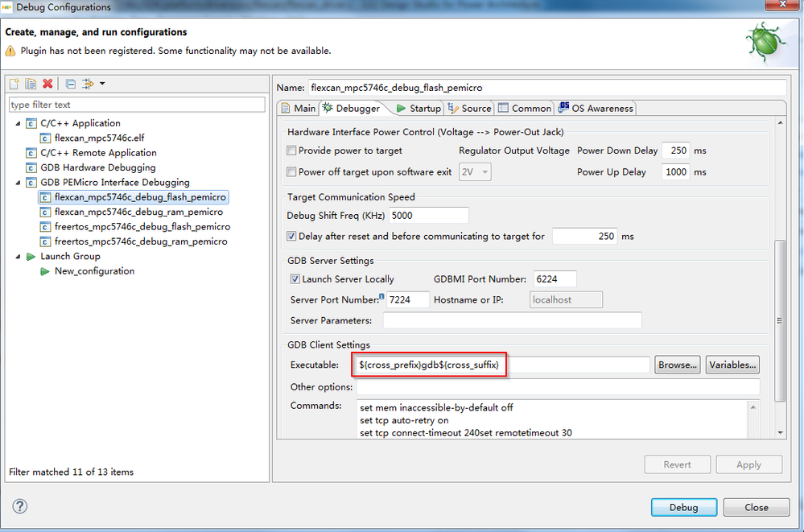Toggle Launch Server Locally checkbox

point(295,279)
